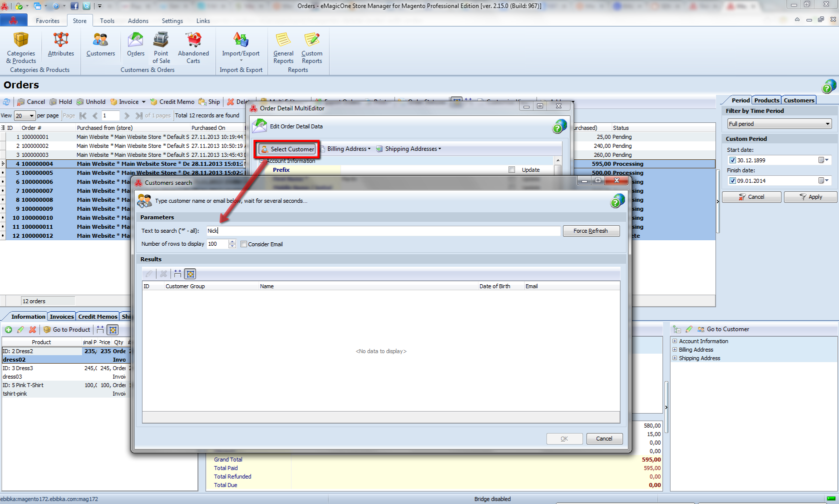Open the Finish date calendar dropdown
Viewport: 839px width, 504px height.
(x=823, y=181)
